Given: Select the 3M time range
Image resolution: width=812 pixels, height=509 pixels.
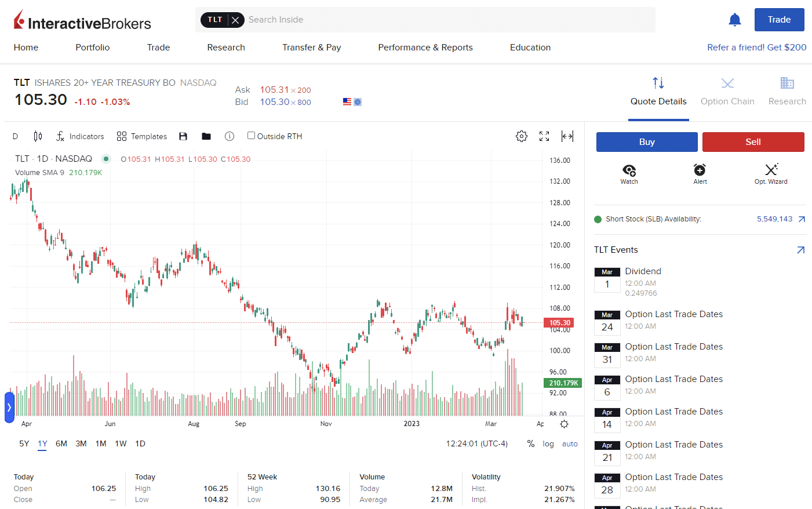Looking at the screenshot, I should pos(81,444).
